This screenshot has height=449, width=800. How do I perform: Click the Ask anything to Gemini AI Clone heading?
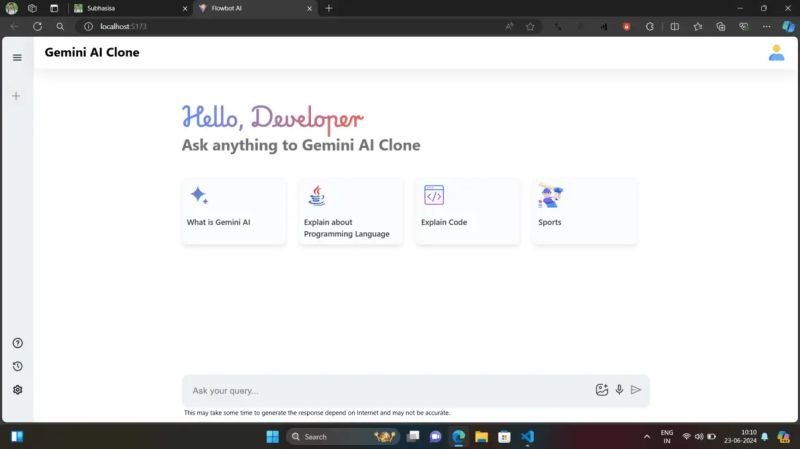click(301, 145)
